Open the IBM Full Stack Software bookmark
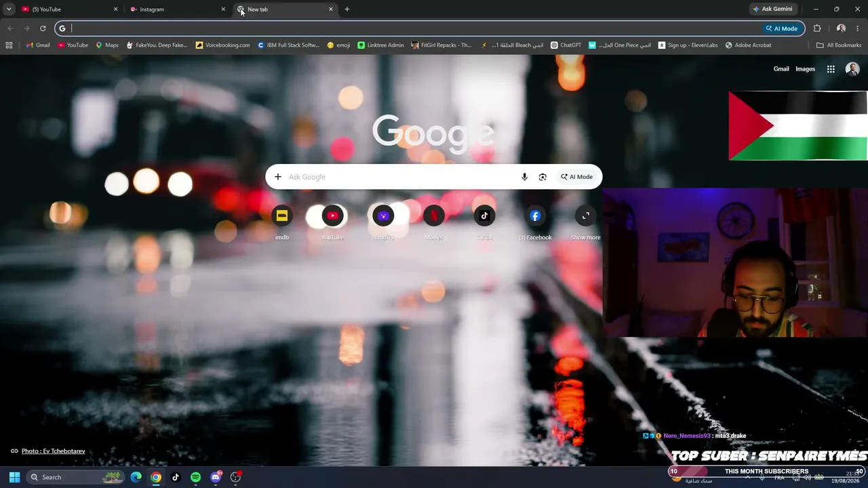 pyautogui.click(x=288, y=45)
